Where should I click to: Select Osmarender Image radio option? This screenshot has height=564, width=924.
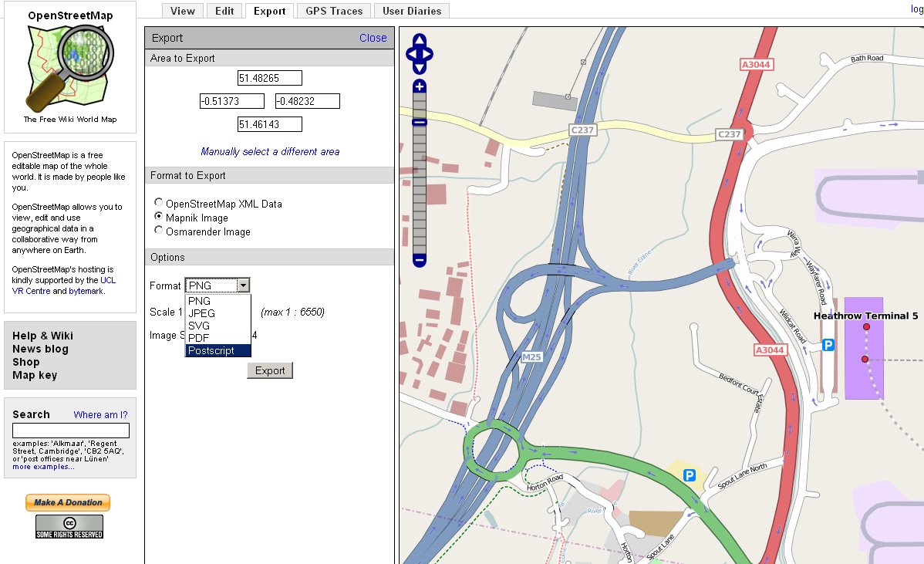point(159,230)
